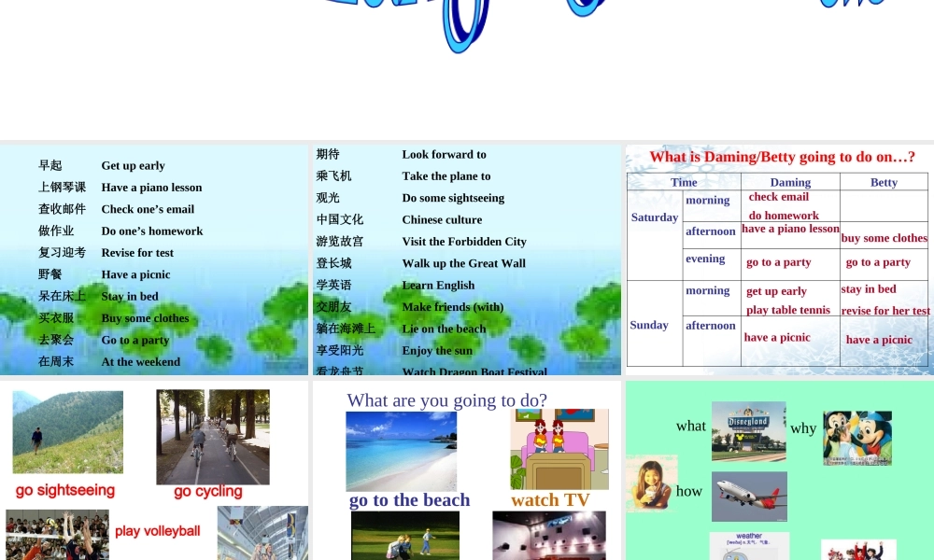Click the 'Revise for test' phrase

pyautogui.click(x=137, y=253)
